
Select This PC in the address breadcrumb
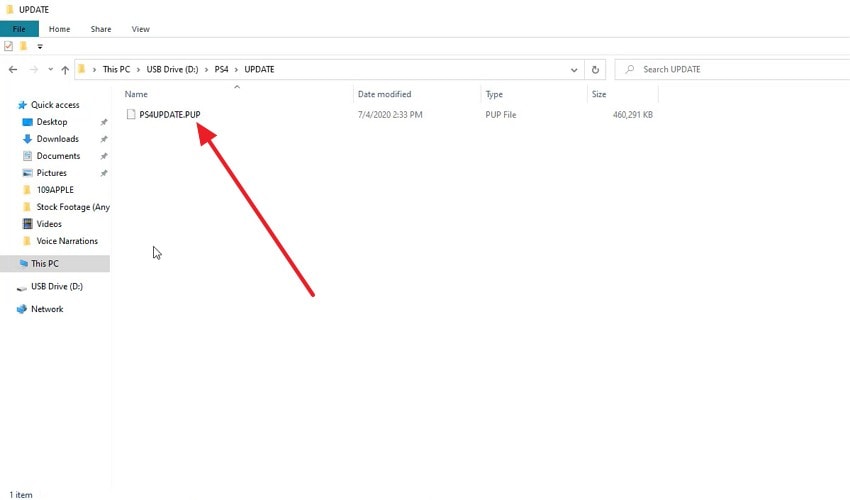tap(117, 69)
